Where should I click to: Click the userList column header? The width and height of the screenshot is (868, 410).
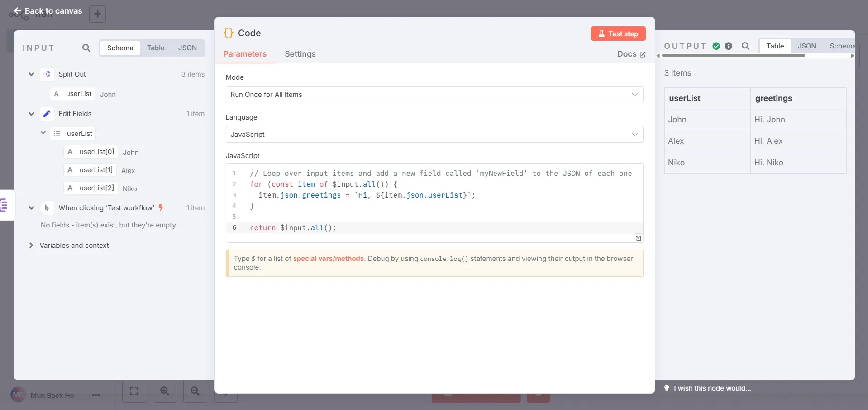[707, 98]
